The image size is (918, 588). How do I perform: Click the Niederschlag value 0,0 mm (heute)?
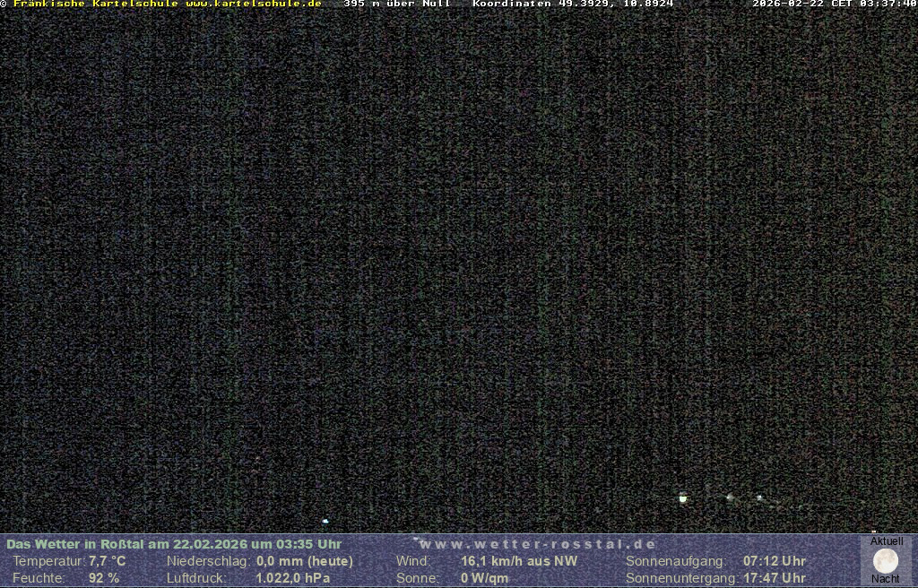(x=305, y=561)
